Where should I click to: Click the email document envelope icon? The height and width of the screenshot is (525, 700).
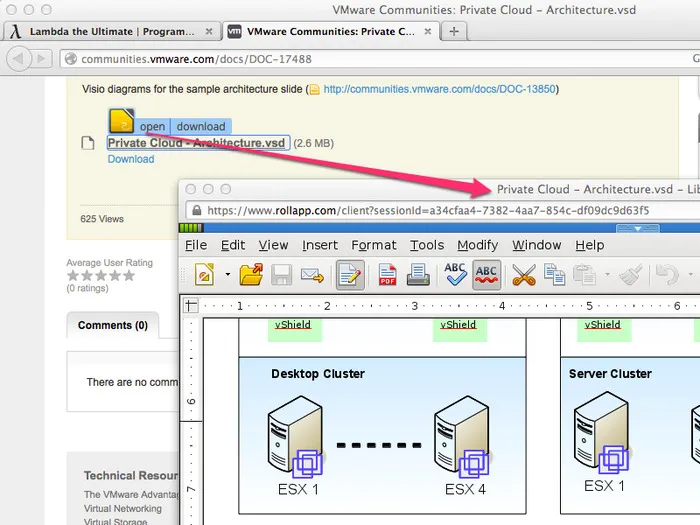click(x=313, y=274)
